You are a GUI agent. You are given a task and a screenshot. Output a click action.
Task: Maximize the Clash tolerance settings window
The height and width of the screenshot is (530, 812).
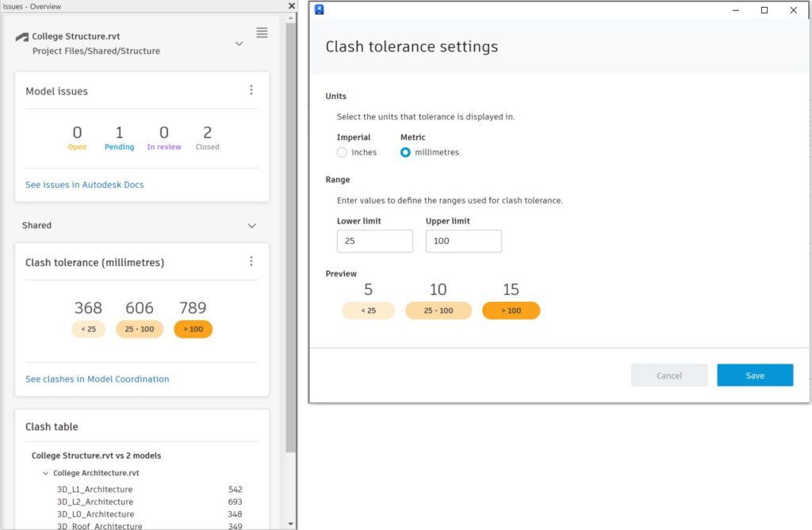(764, 10)
